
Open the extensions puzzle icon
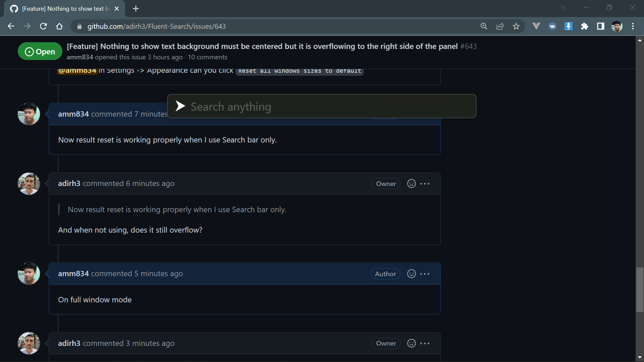pyautogui.click(x=585, y=26)
